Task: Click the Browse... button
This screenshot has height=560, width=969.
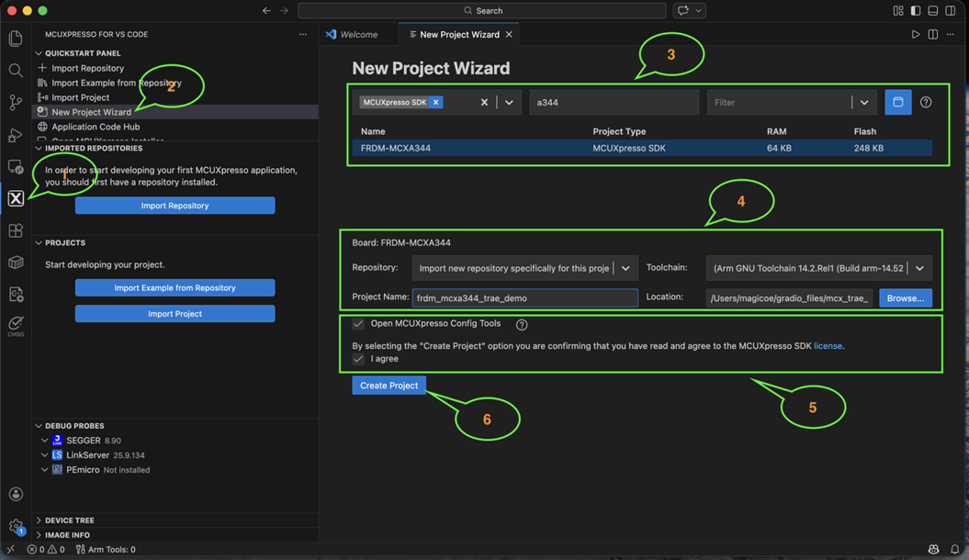Action: [906, 298]
